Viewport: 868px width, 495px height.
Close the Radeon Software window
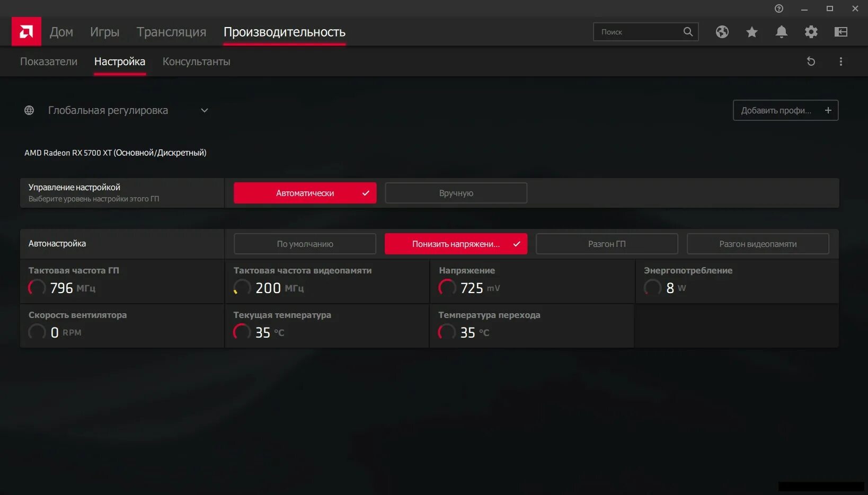[x=855, y=8]
